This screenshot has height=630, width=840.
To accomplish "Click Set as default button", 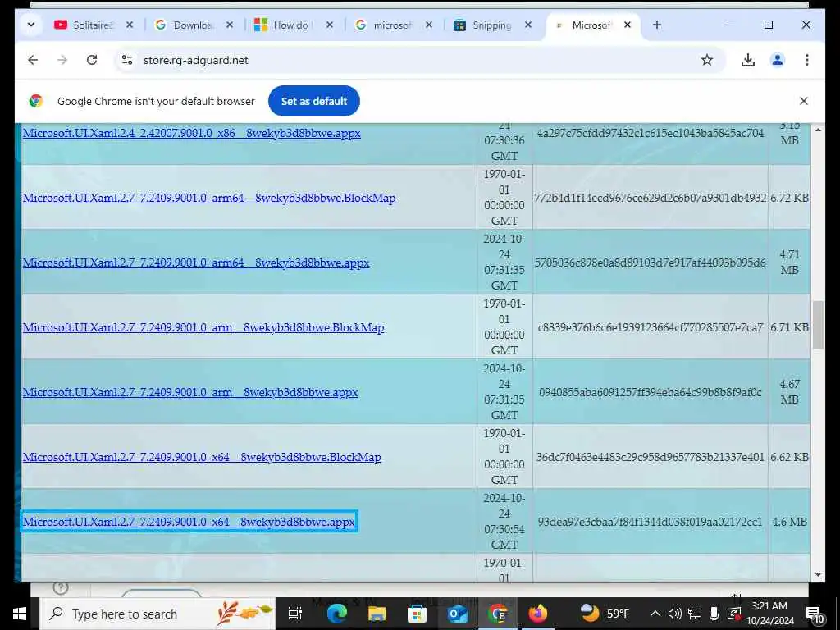I will [314, 101].
